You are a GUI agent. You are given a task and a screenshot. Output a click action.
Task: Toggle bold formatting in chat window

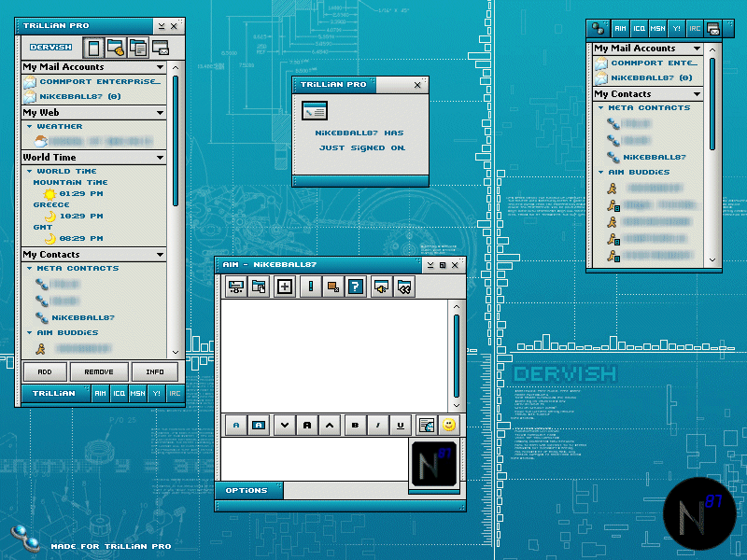click(x=356, y=426)
